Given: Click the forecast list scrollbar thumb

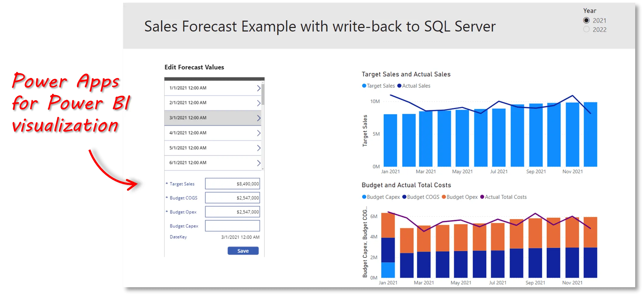Looking at the screenshot, I should tap(263, 94).
